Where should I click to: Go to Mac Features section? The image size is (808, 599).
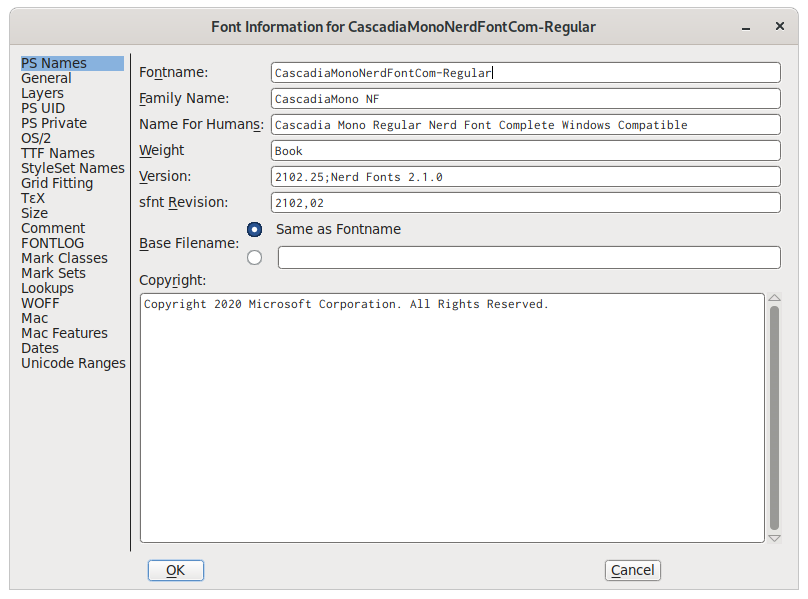pyautogui.click(x=64, y=332)
